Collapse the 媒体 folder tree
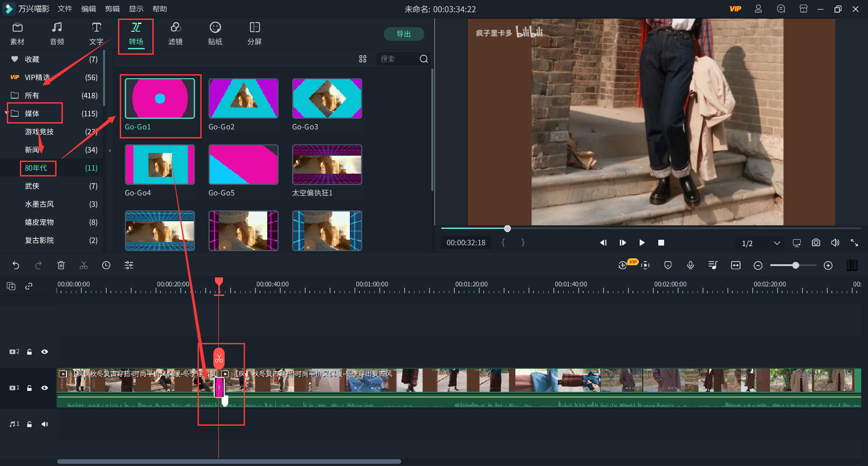The height and width of the screenshot is (466, 868). pyautogui.click(x=7, y=113)
